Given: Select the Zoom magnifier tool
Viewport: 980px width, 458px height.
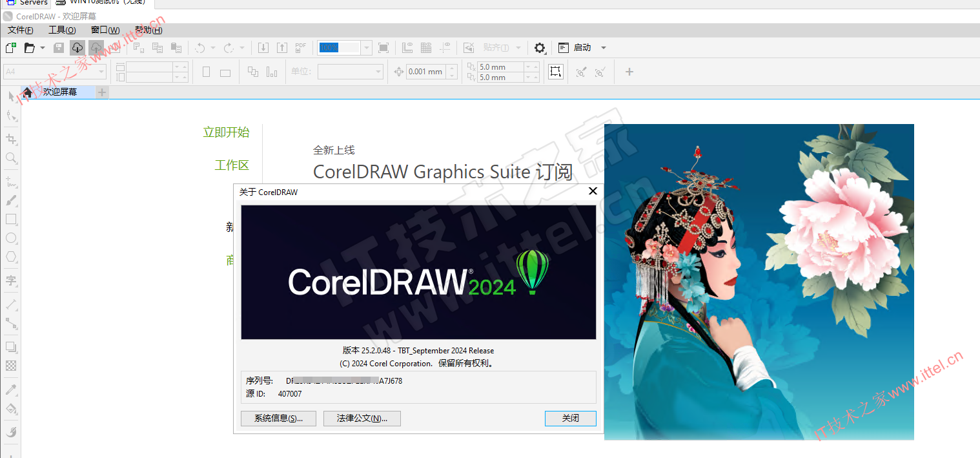Looking at the screenshot, I should [11, 158].
